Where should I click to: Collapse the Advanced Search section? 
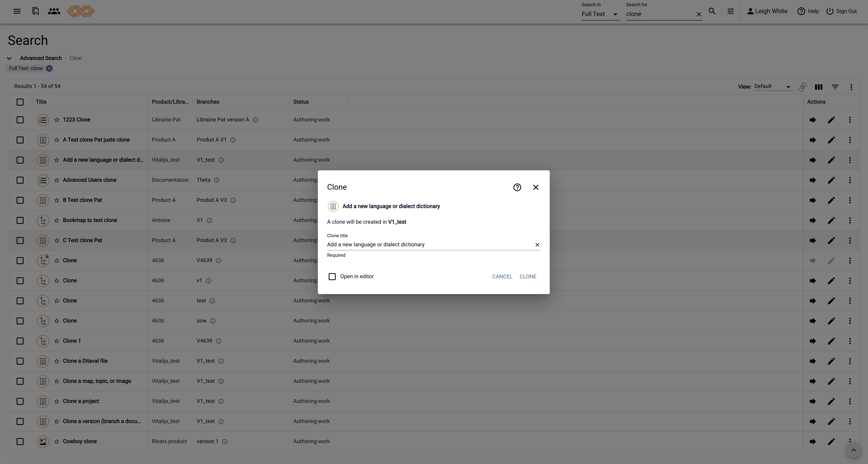9,58
